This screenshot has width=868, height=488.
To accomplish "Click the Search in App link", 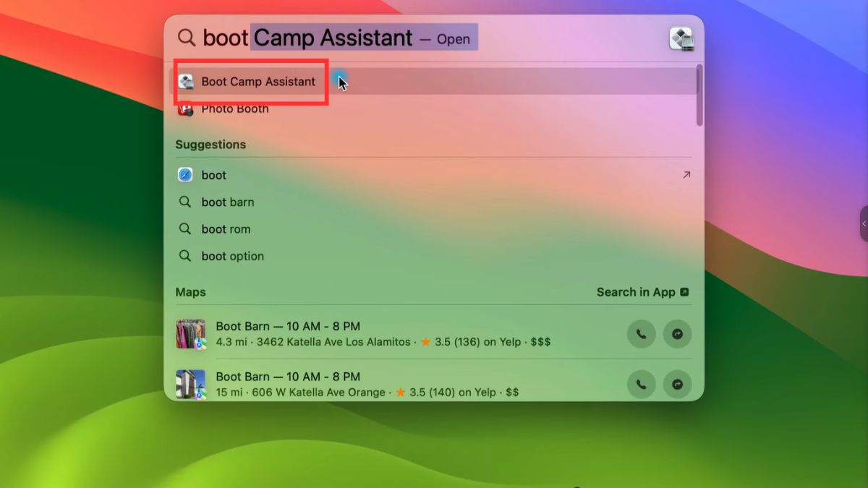I will coord(642,292).
